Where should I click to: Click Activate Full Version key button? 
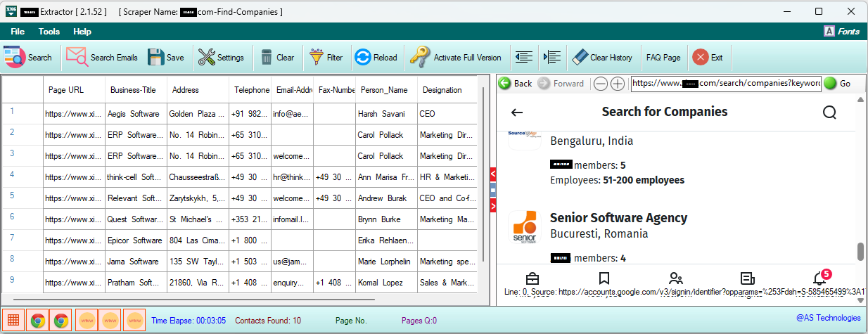pos(457,58)
